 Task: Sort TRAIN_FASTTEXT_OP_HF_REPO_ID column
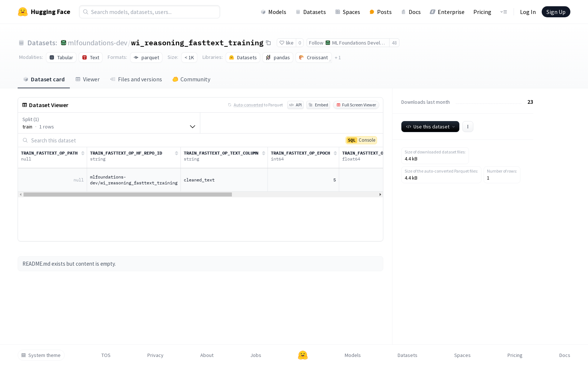click(x=176, y=153)
